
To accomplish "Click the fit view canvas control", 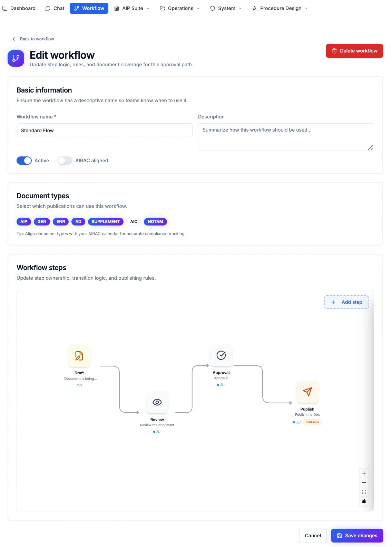I will (x=364, y=492).
